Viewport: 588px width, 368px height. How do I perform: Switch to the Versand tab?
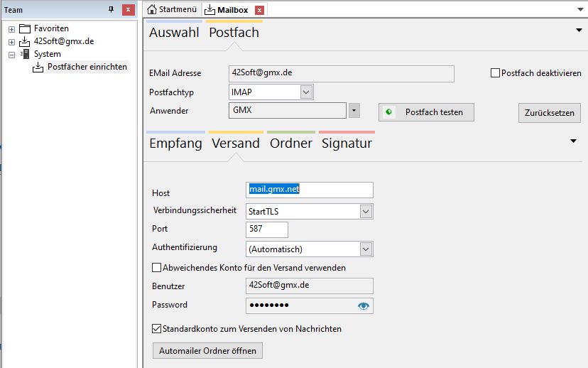click(x=236, y=143)
